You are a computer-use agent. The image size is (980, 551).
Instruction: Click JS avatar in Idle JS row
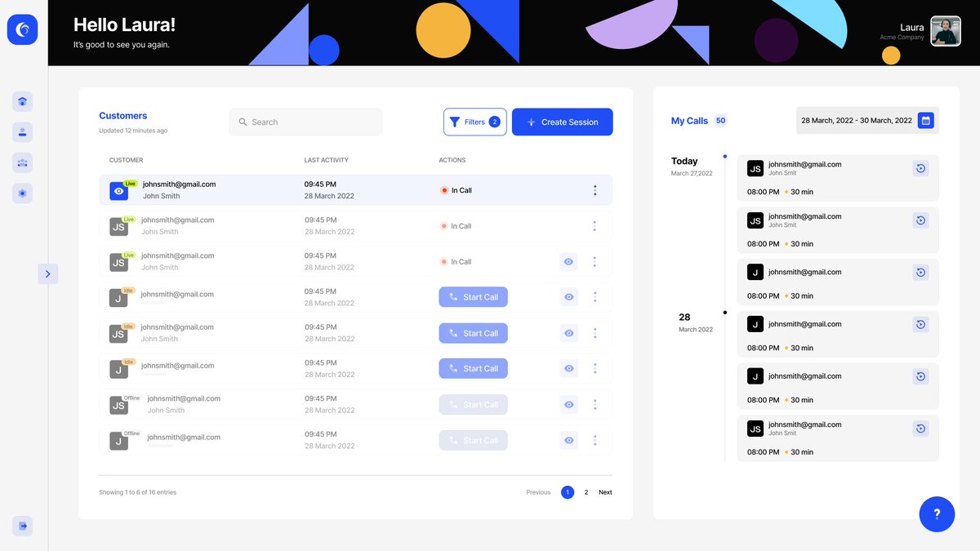119,334
